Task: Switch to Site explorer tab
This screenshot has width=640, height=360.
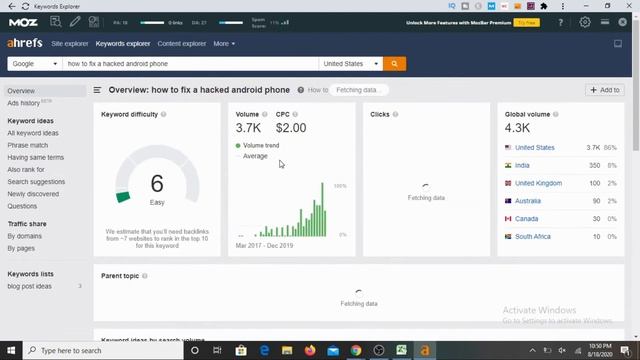Action: [70, 44]
